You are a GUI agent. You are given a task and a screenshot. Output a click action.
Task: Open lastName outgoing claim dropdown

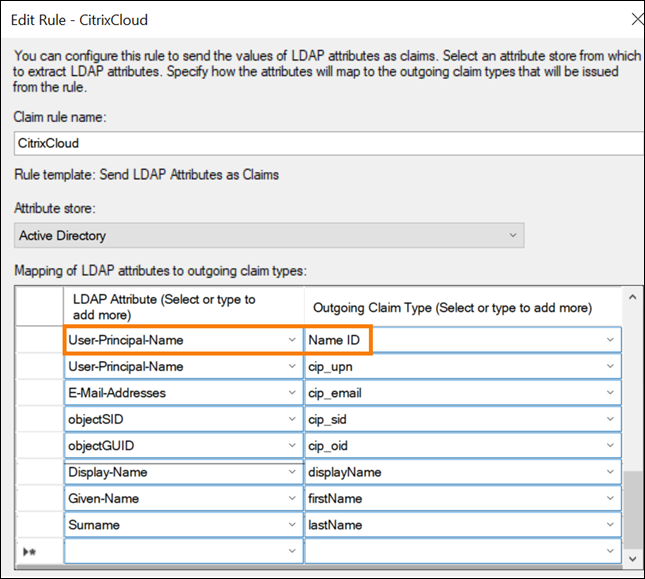pyautogui.click(x=610, y=524)
